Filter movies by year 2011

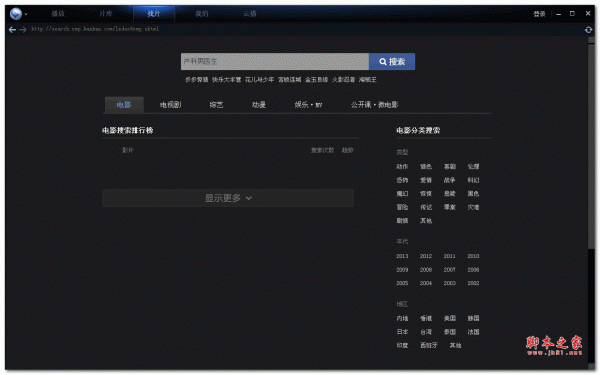click(x=450, y=256)
